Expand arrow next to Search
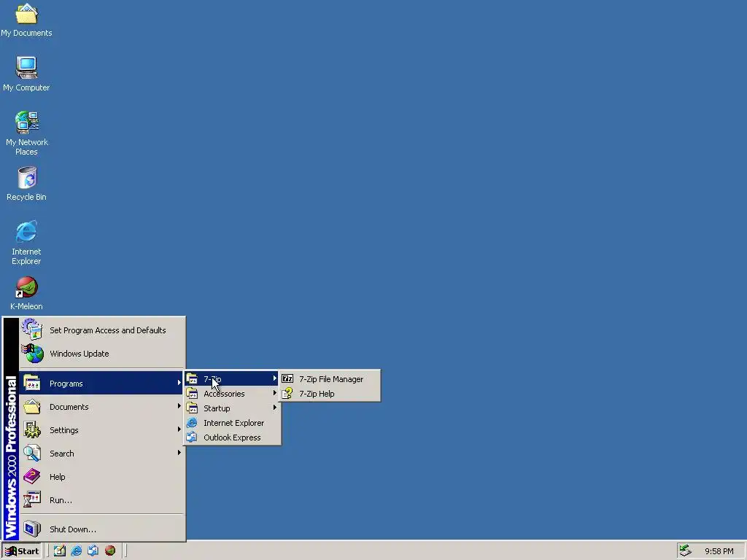747x560 pixels. 179,453
